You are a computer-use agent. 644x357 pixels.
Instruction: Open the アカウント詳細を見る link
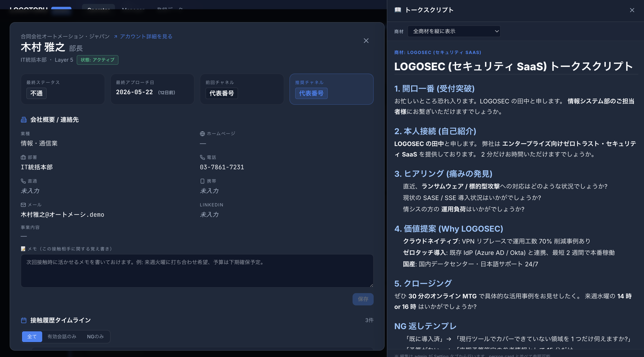tap(146, 36)
